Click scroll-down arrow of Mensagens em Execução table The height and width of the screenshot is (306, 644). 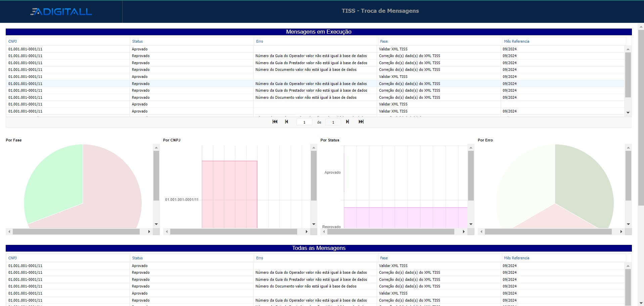point(628,113)
